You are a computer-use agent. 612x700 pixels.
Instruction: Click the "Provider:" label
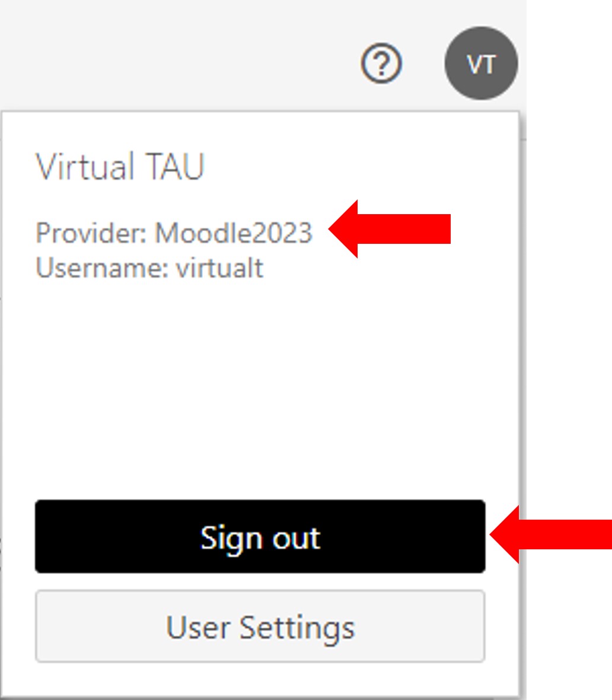[91, 233]
